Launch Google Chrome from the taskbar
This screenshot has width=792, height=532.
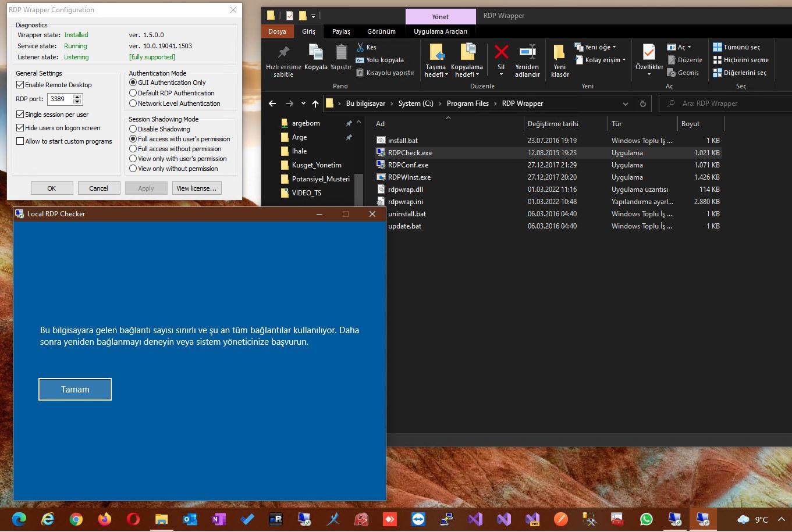(76, 519)
